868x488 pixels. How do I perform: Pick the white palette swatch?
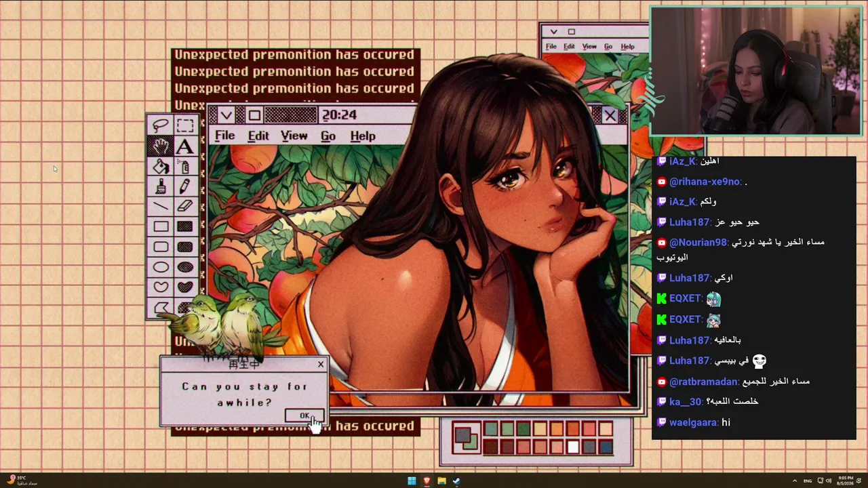point(573,447)
